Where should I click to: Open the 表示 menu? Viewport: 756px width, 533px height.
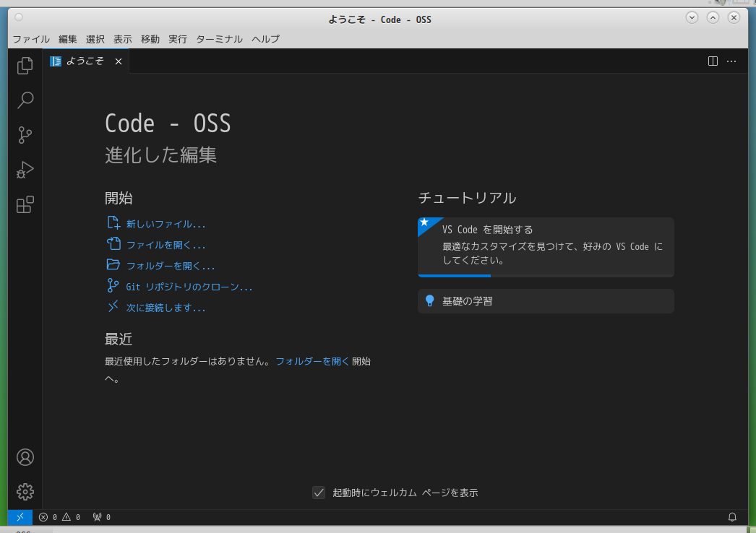point(122,39)
